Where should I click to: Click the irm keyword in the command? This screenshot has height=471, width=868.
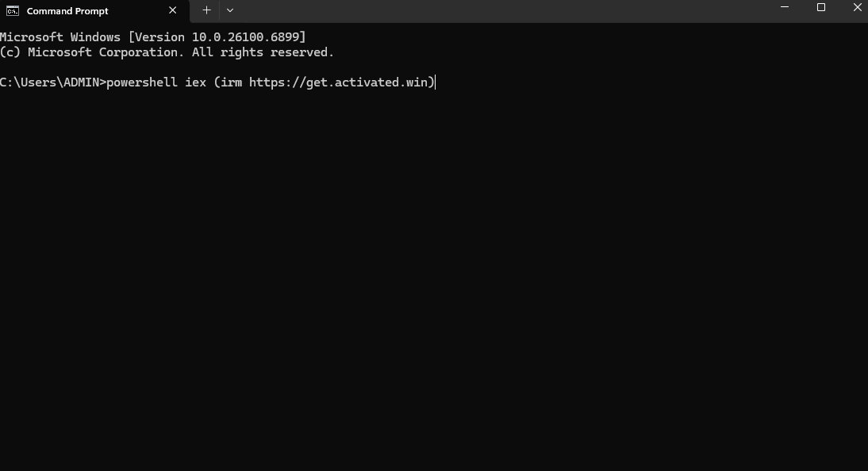click(231, 82)
